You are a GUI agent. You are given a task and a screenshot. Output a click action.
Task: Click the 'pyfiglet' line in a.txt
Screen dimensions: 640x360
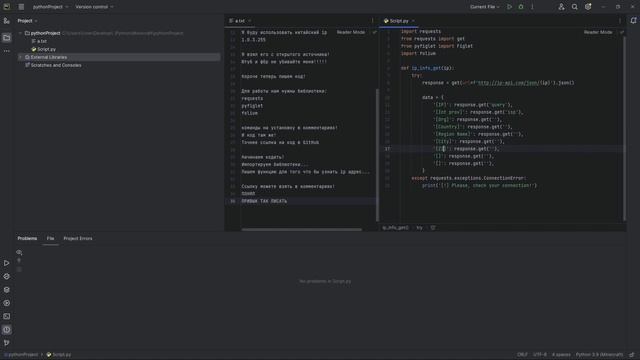[x=252, y=106]
